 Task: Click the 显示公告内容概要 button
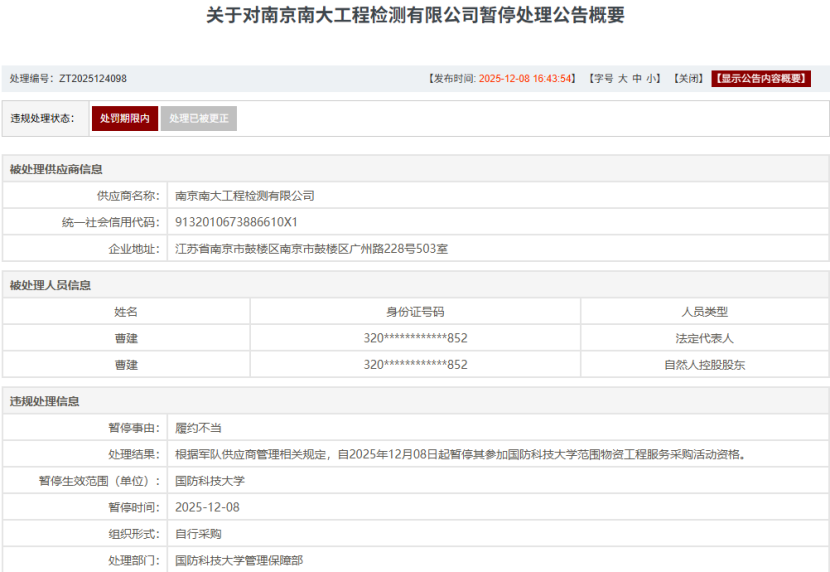coord(761,79)
